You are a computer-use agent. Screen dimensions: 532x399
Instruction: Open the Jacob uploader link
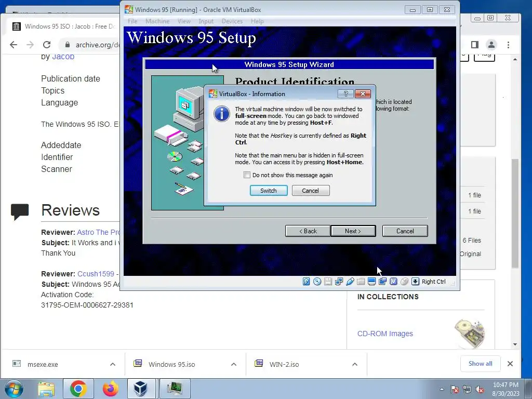click(x=63, y=56)
